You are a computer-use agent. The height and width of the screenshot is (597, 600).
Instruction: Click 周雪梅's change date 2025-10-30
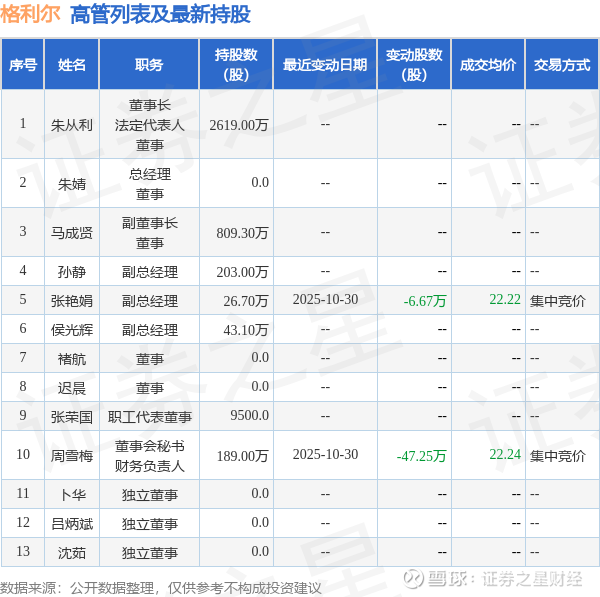coord(325,454)
